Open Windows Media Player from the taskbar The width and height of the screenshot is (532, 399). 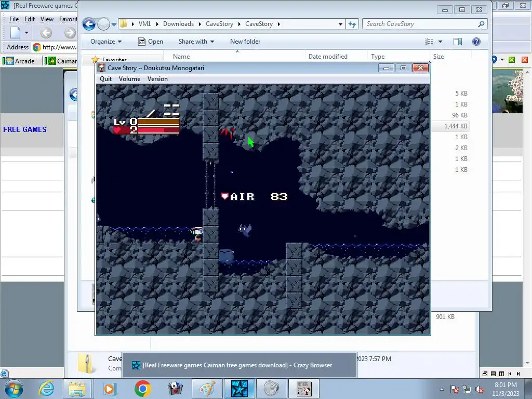(x=109, y=389)
